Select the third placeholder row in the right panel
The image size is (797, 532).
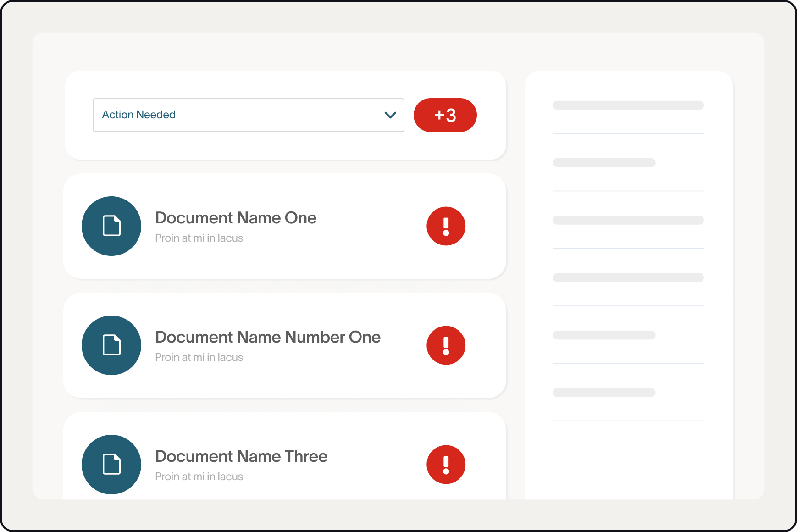(628, 220)
